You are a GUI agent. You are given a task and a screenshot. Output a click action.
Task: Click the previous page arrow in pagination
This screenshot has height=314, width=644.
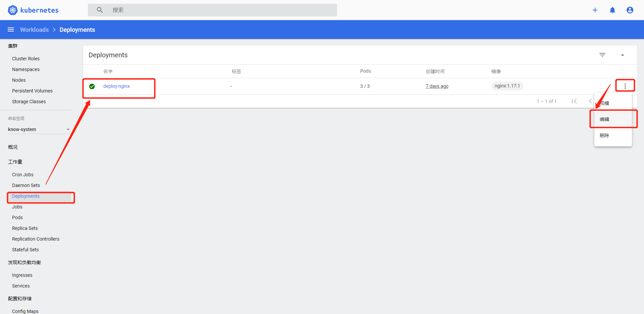(x=590, y=101)
